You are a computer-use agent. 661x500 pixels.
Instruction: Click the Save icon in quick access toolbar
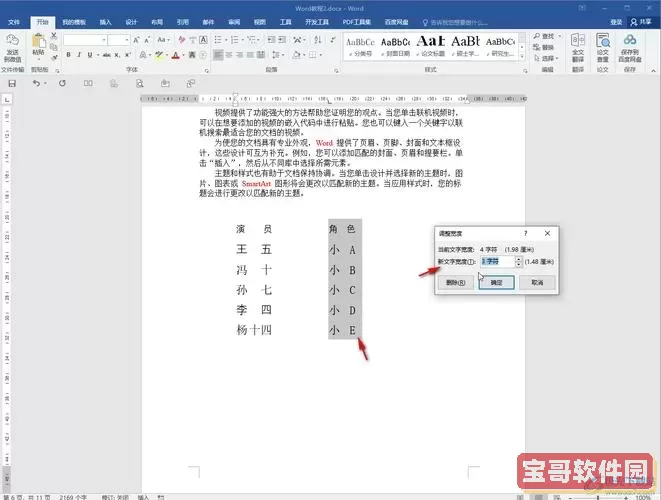(12, 83)
